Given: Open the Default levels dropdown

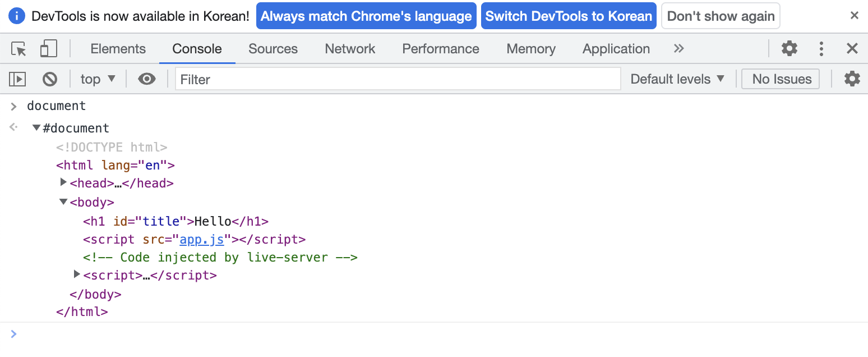Looking at the screenshot, I should (677, 79).
